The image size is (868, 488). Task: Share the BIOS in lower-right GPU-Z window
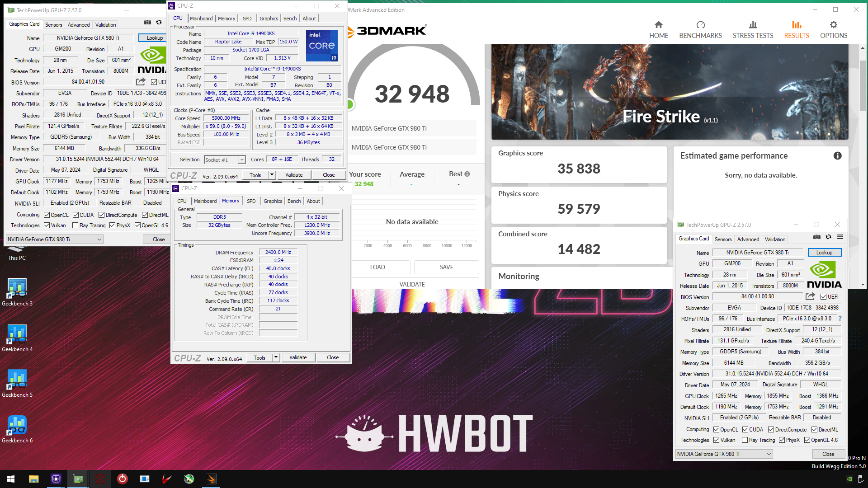[810, 296]
